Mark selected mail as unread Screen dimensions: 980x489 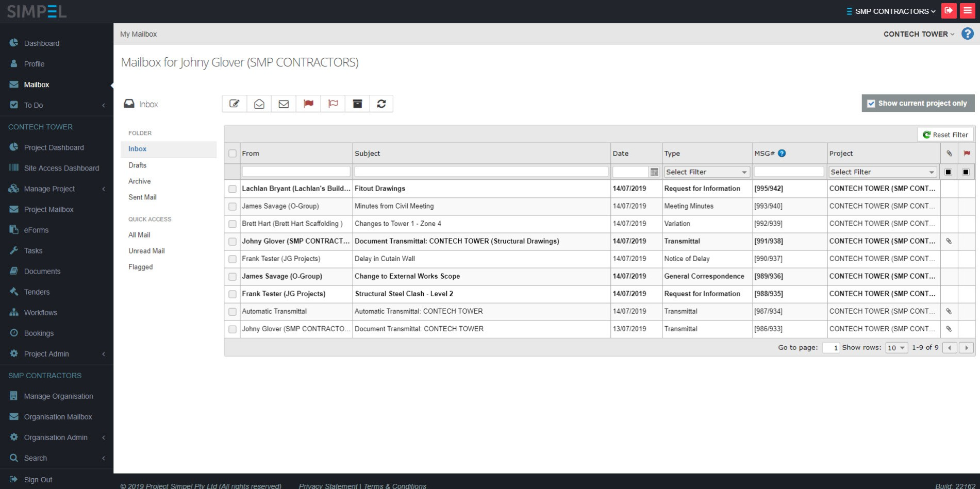[x=284, y=103]
